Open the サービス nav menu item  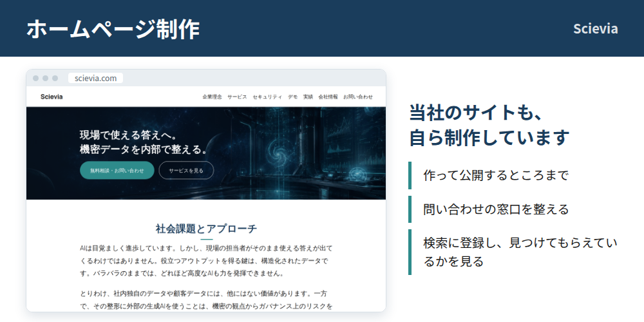[x=237, y=97]
